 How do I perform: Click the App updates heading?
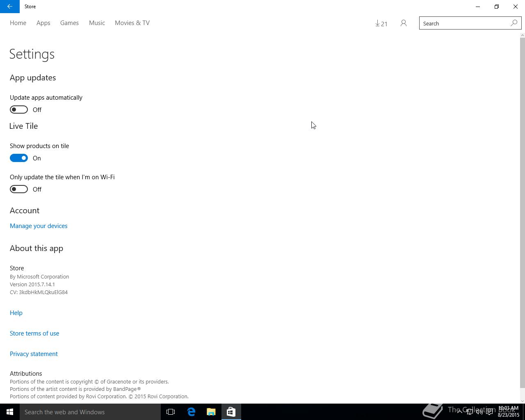pos(33,78)
